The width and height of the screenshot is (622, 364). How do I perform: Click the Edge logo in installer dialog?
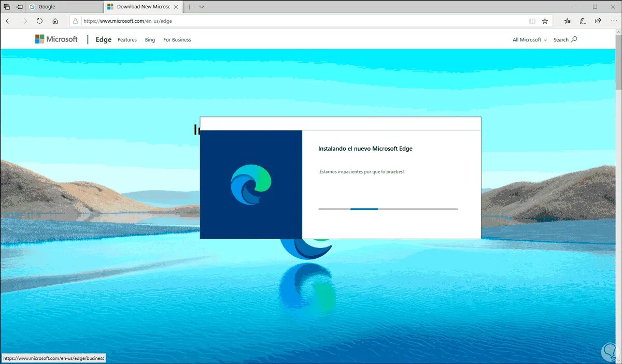point(251,184)
